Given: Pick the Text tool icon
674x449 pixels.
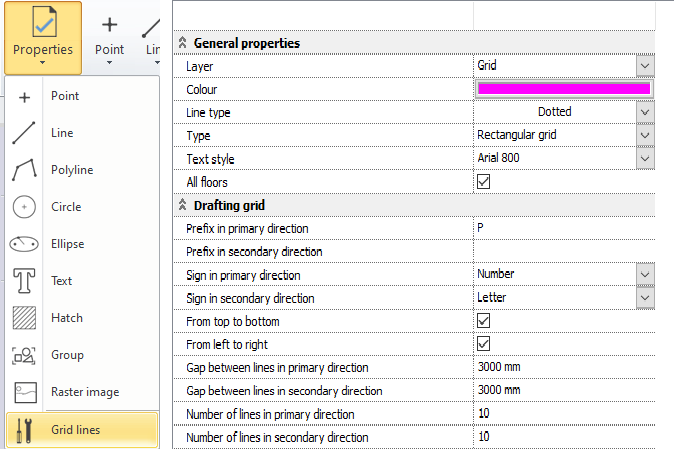Looking at the screenshot, I should pos(24,281).
